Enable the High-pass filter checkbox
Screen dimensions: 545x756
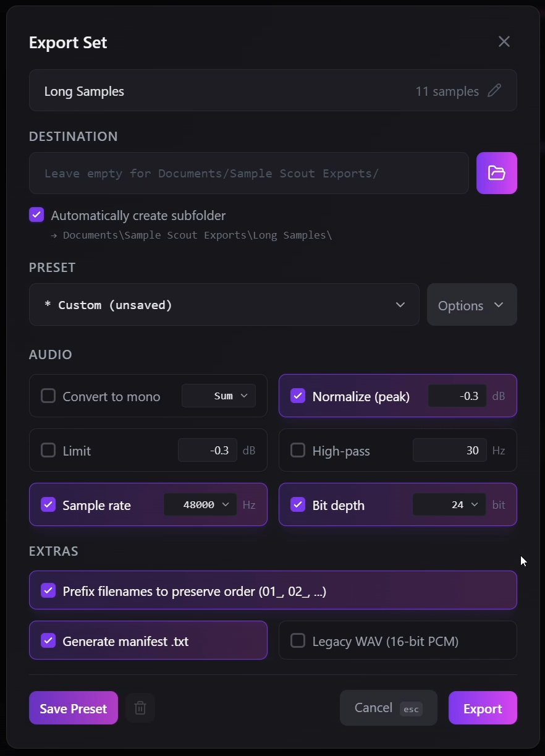(x=298, y=450)
